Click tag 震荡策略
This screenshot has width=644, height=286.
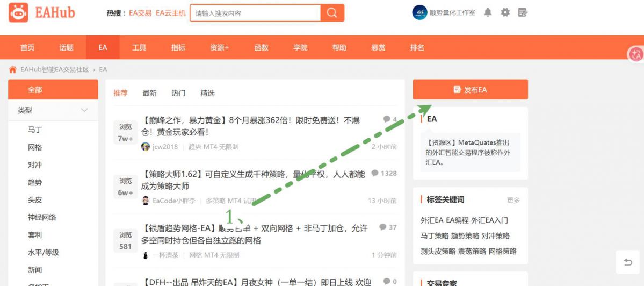pos(472,251)
